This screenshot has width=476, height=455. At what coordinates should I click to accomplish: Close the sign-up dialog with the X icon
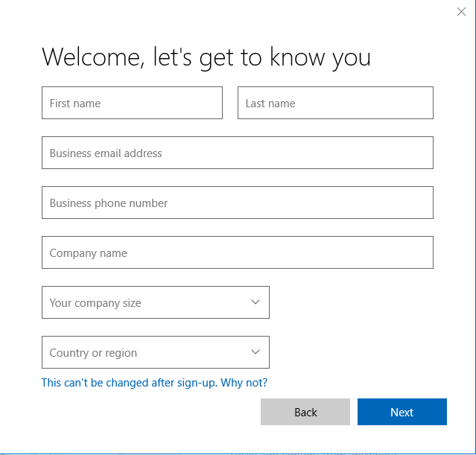[x=461, y=12]
